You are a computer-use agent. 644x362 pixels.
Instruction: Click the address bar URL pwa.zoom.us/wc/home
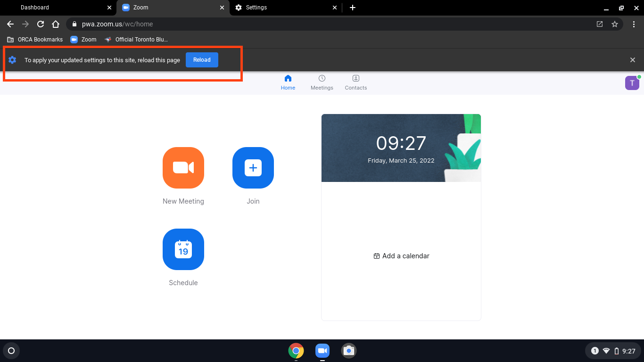(x=117, y=24)
